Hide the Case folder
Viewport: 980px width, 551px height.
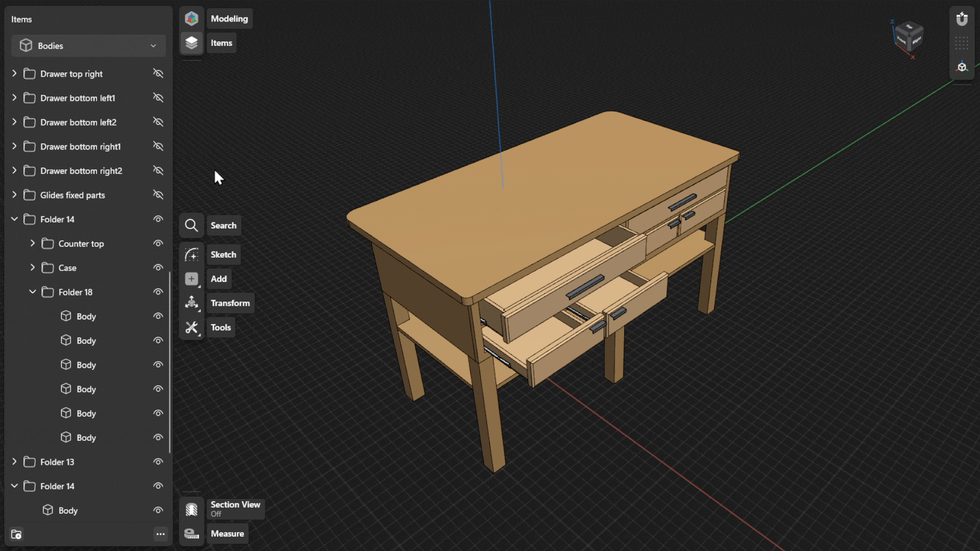click(x=158, y=267)
